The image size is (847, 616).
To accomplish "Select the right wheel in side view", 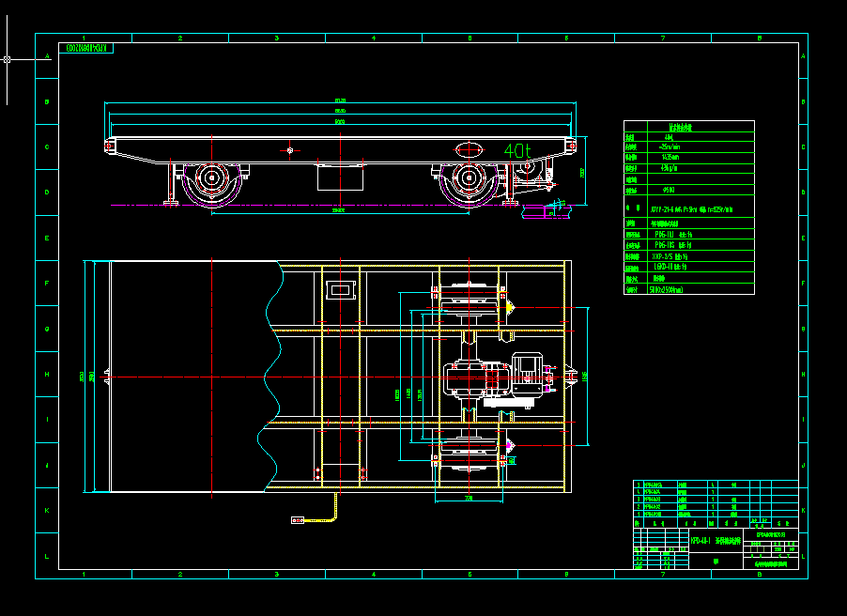I will (x=469, y=177).
